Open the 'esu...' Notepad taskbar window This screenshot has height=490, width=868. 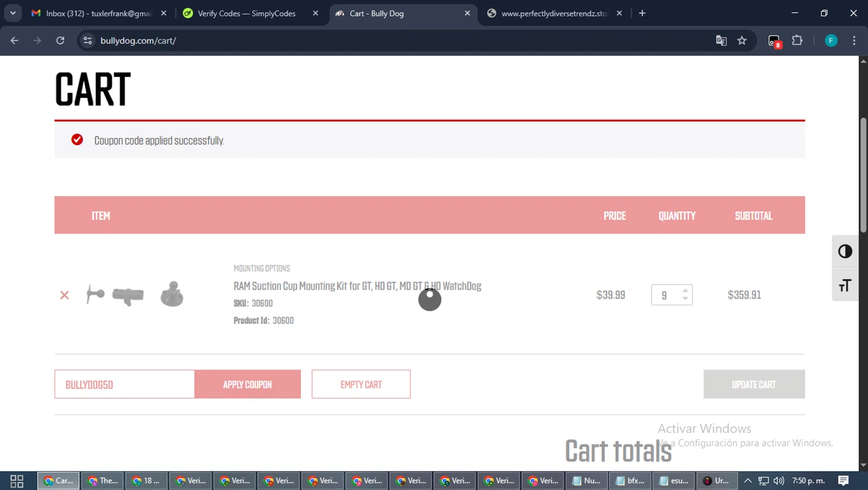click(675, 481)
